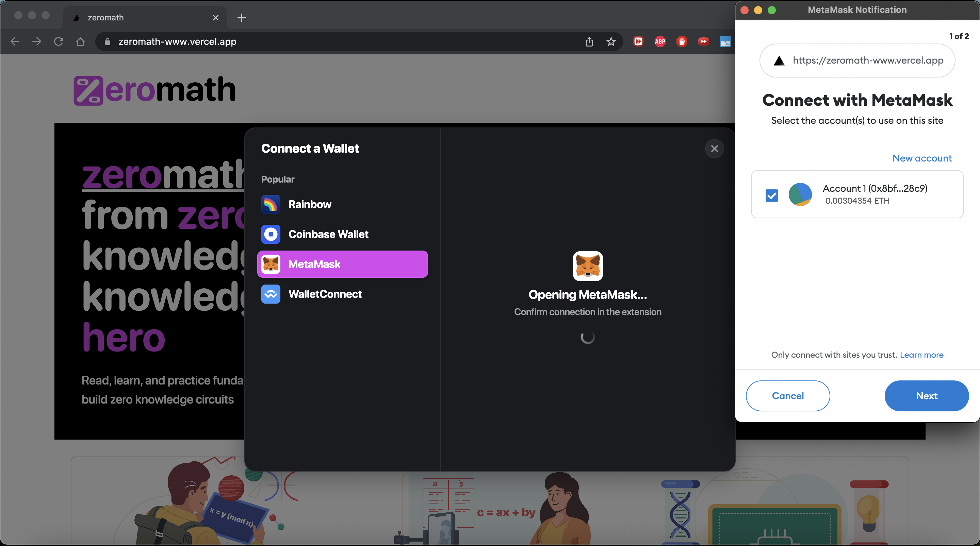Click the Vercel triangle site icon

(x=779, y=61)
